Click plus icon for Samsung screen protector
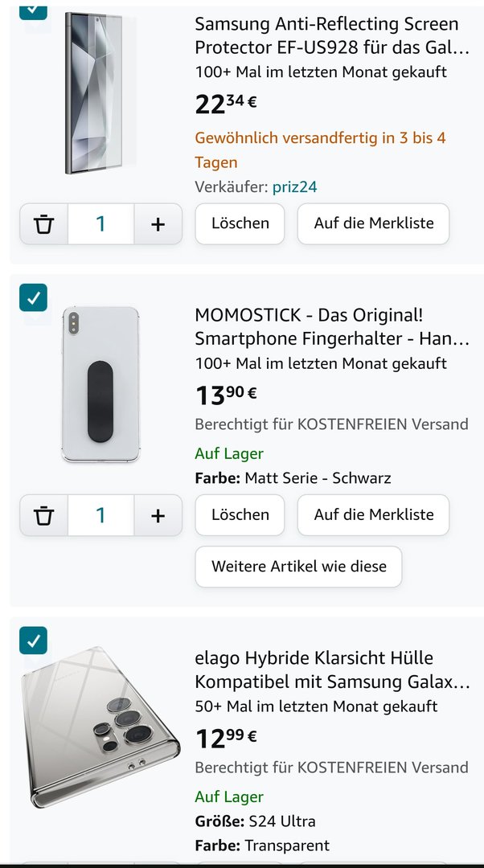Viewport: 484px width, 868px height. (x=158, y=224)
